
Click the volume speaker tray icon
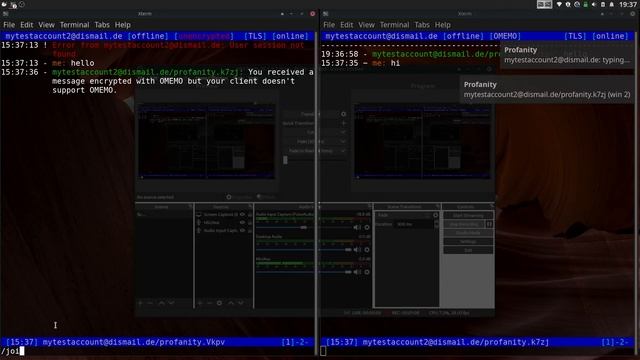[594, 4]
